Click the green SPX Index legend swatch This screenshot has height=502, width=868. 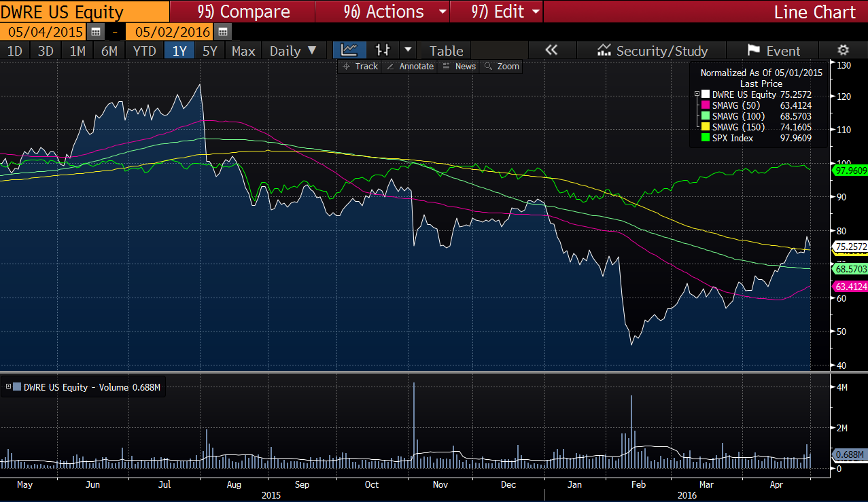pos(706,138)
